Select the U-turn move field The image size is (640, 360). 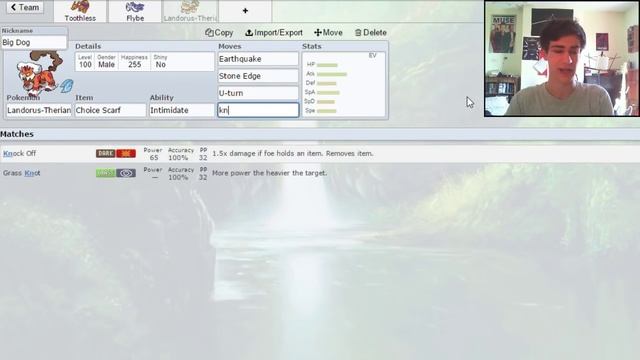point(258,93)
